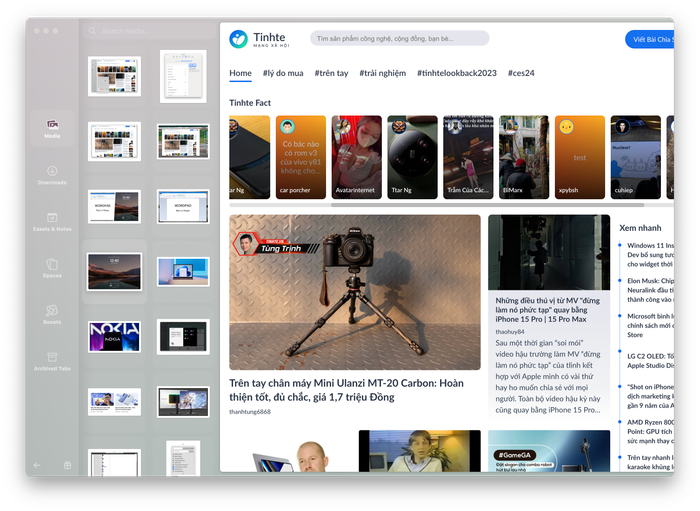Open the Ttar Ng camera phone story
700x511 pixels.
(x=412, y=157)
